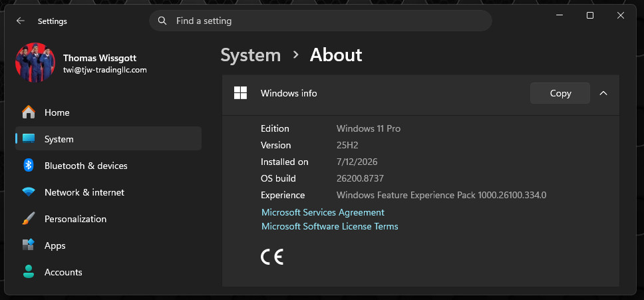Open the Microsoft Software License Terms link

330,226
